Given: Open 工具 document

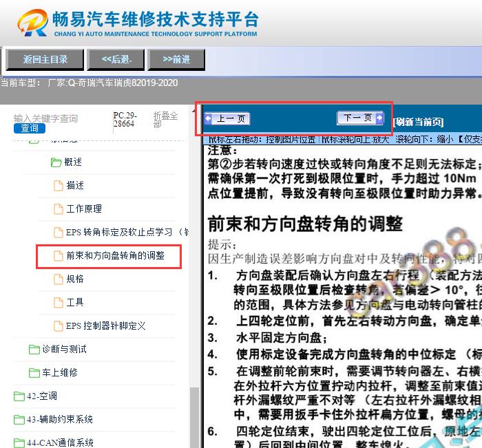Looking at the screenshot, I should (75, 302).
